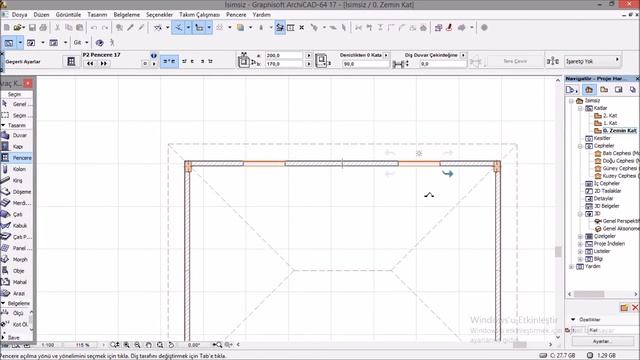Expand the Çizelgeler tree node
Screen dimensions: 640x360
(x=580, y=236)
